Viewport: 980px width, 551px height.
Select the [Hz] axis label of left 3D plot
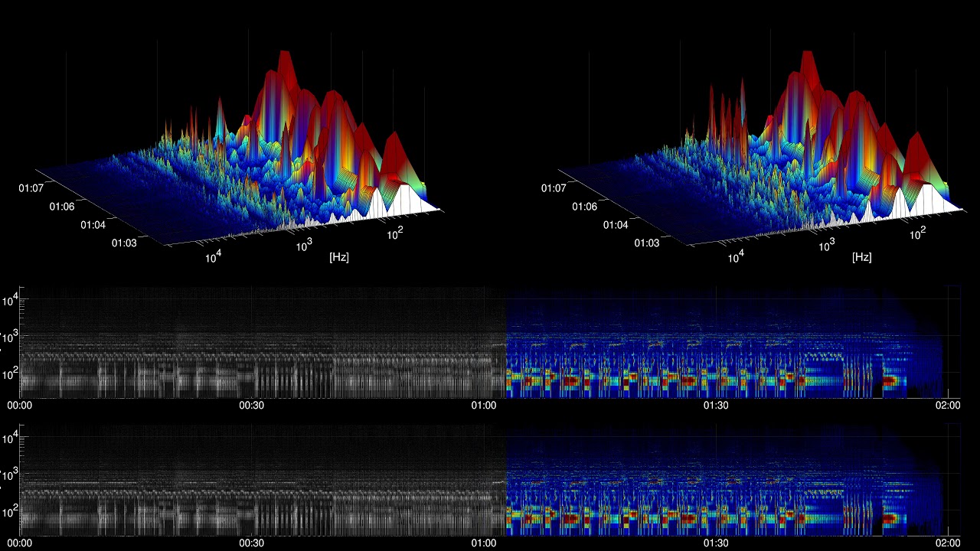(339, 257)
